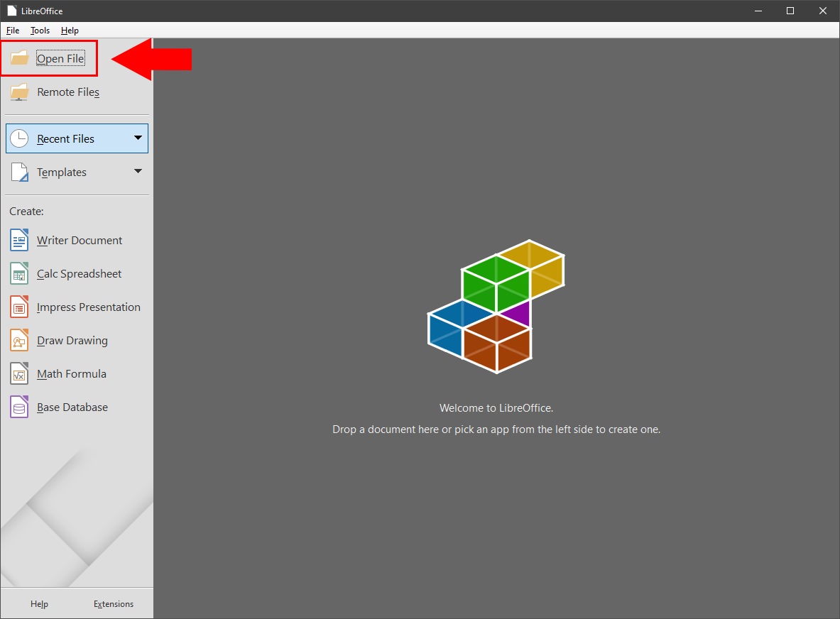Select the Calc Spreadsheet icon
This screenshot has height=619, width=840.
18,273
